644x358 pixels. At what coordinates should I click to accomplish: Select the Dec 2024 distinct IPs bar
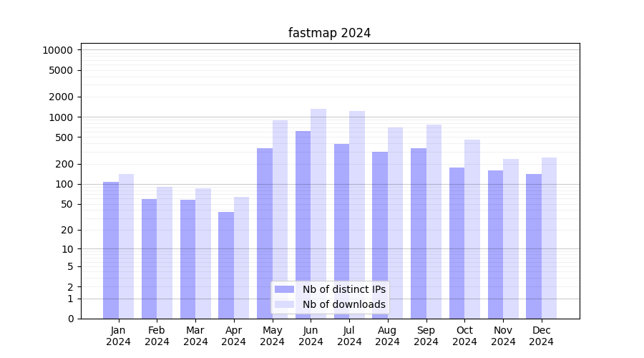[x=534, y=246]
